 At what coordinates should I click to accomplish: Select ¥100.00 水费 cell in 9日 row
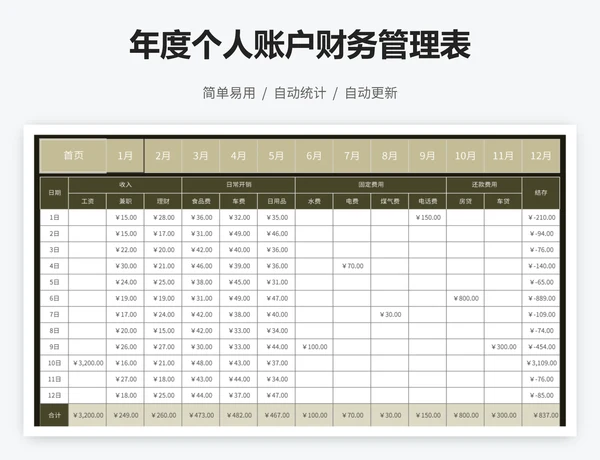click(314, 347)
